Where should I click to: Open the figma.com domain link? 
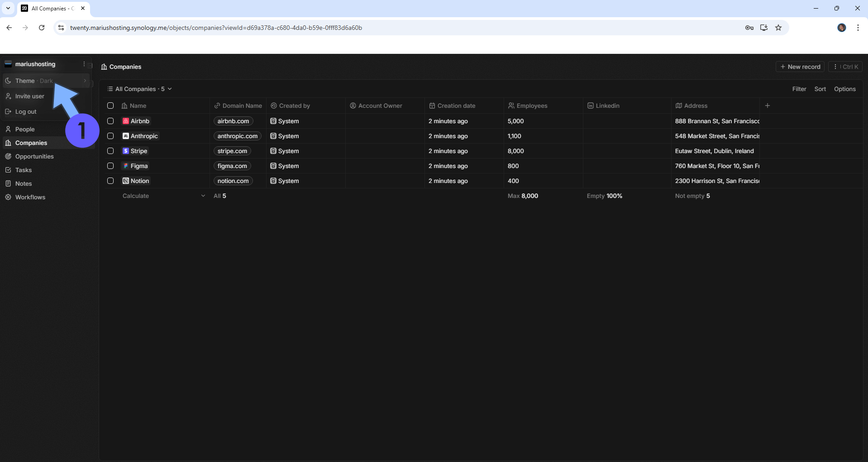pos(232,166)
